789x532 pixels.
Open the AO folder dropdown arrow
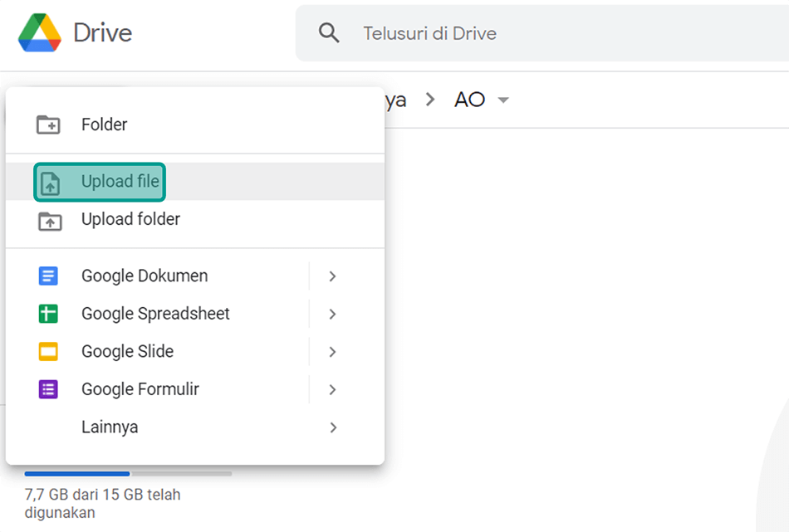click(x=503, y=100)
